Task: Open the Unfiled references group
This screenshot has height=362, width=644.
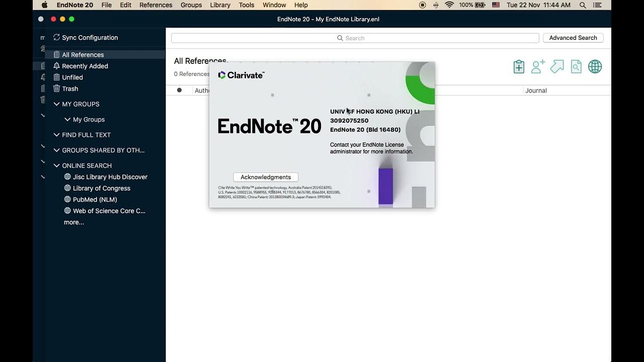Action: [72, 77]
